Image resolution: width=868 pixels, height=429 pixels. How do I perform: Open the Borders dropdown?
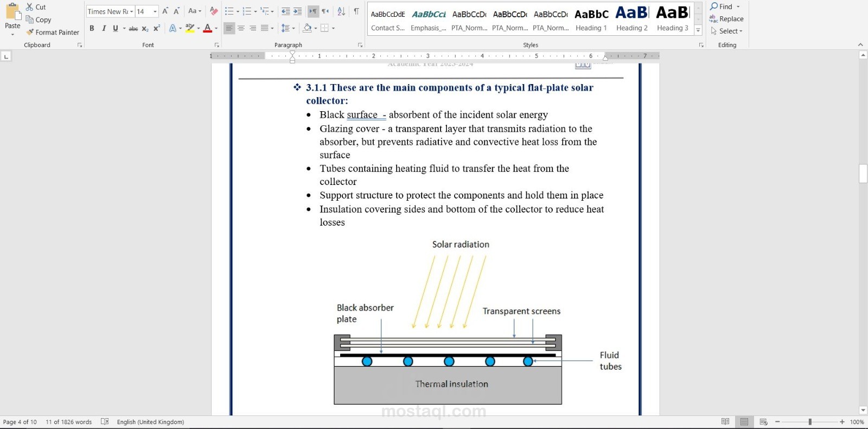tap(333, 28)
